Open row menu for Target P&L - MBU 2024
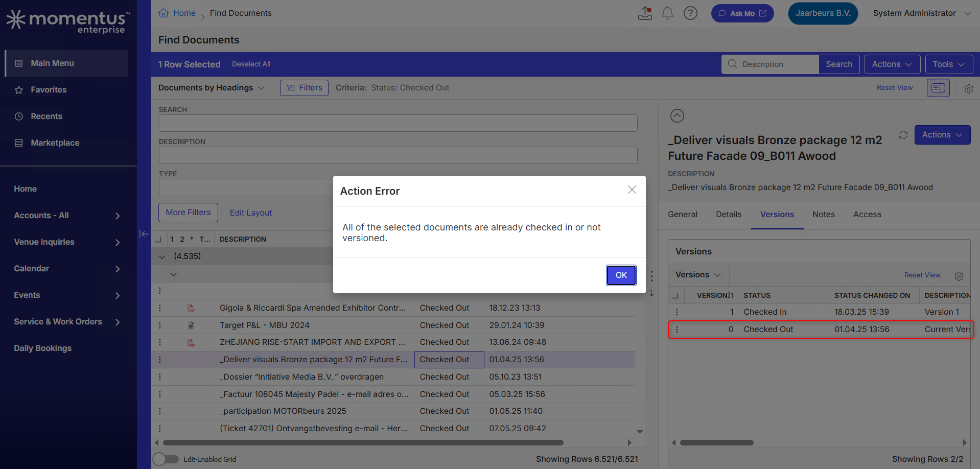The height and width of the screenshot is (469, 980). (160, 325)
